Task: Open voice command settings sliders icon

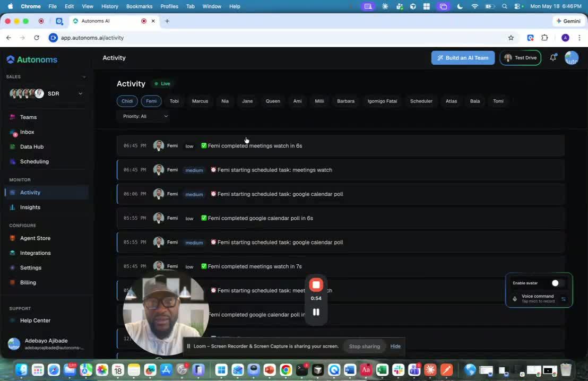Action: click(x=563, y=299)
